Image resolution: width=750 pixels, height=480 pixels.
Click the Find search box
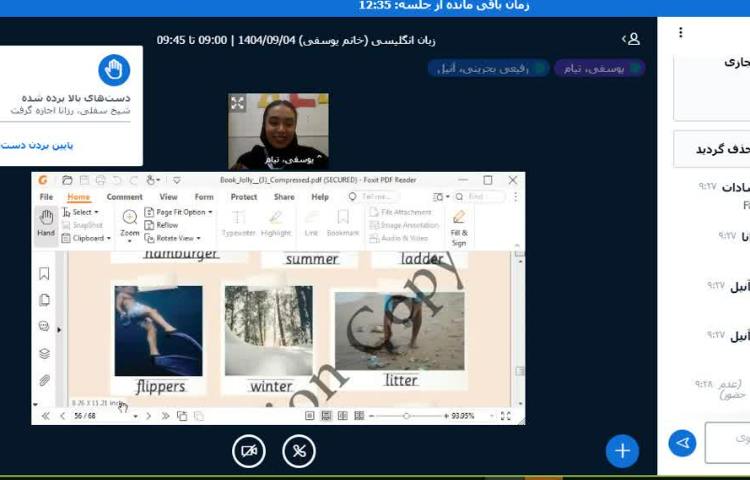pyautogui.click(x=480, y=197)
